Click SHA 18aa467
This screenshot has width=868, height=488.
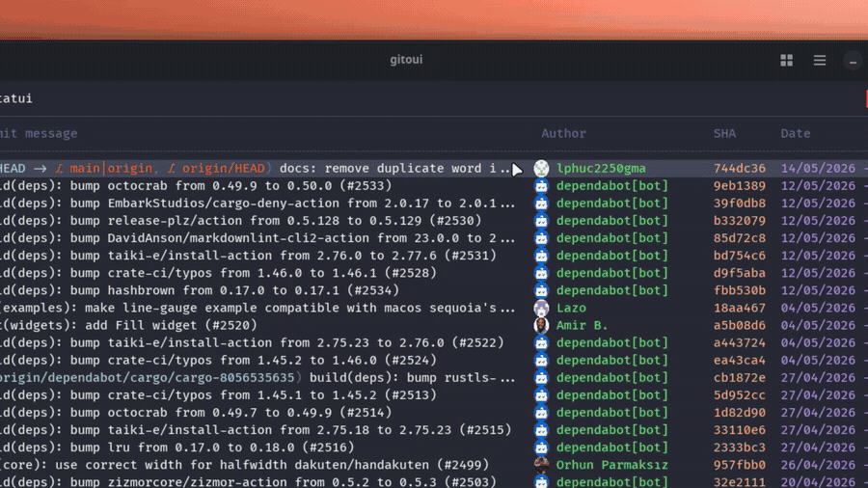coord(740,308)
